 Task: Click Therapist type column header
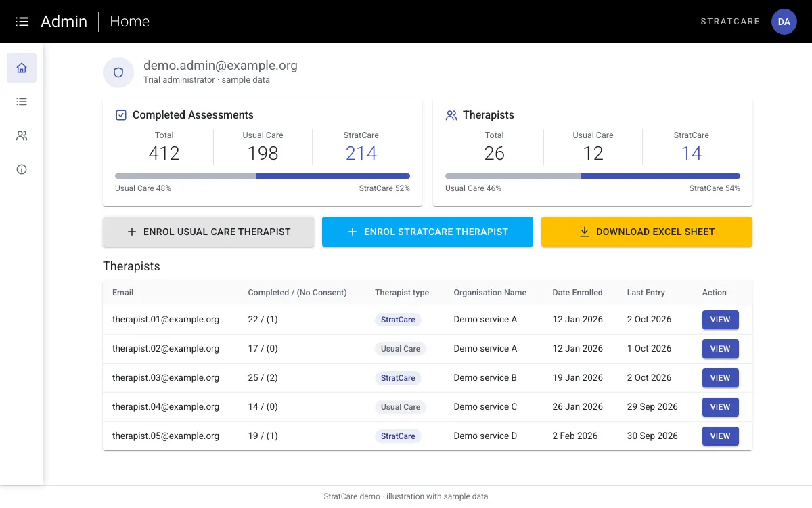(x=402, y=293)
